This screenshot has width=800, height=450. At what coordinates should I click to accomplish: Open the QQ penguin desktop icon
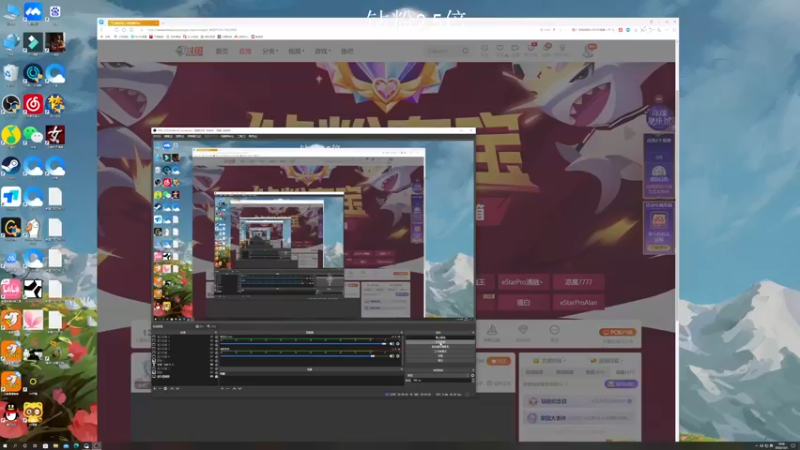click(11, 412)
